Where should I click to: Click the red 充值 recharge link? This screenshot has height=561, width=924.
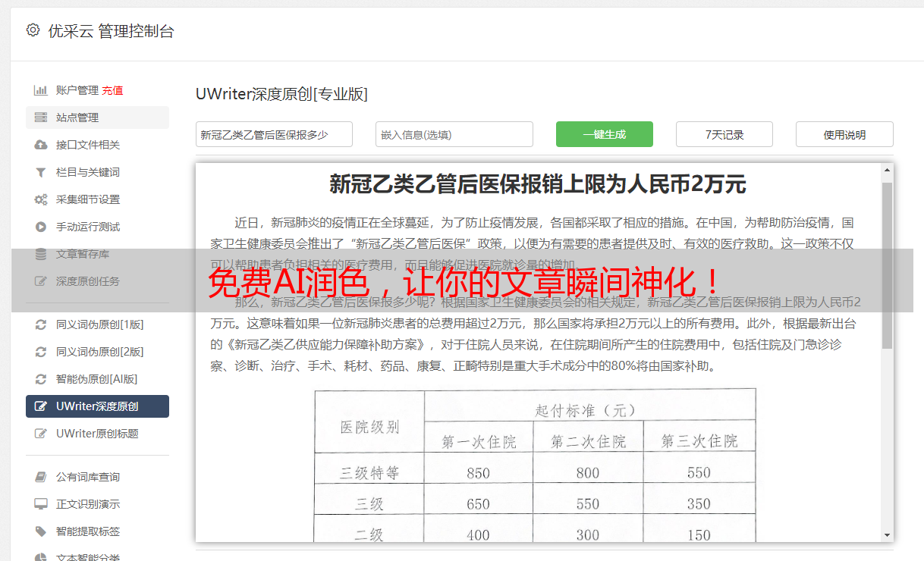click(x=112, y=90)
